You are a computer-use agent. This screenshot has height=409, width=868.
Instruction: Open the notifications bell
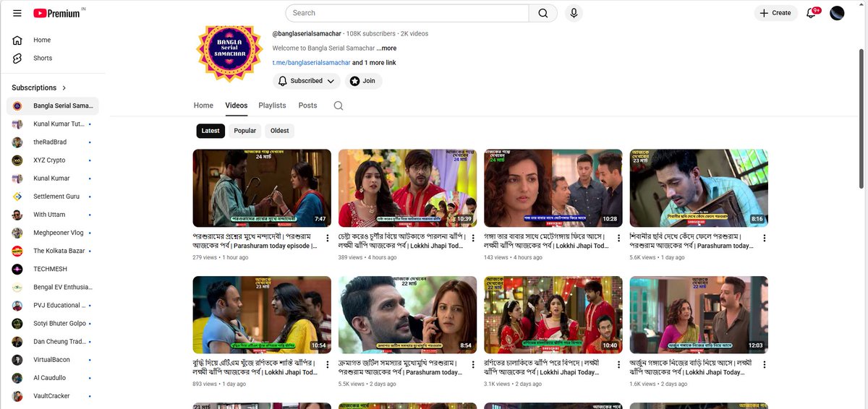812,13
